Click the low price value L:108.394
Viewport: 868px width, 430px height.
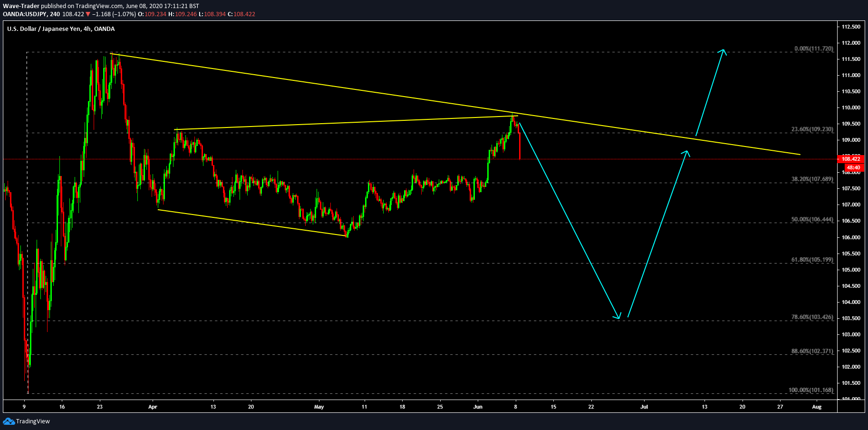[212, 14]
